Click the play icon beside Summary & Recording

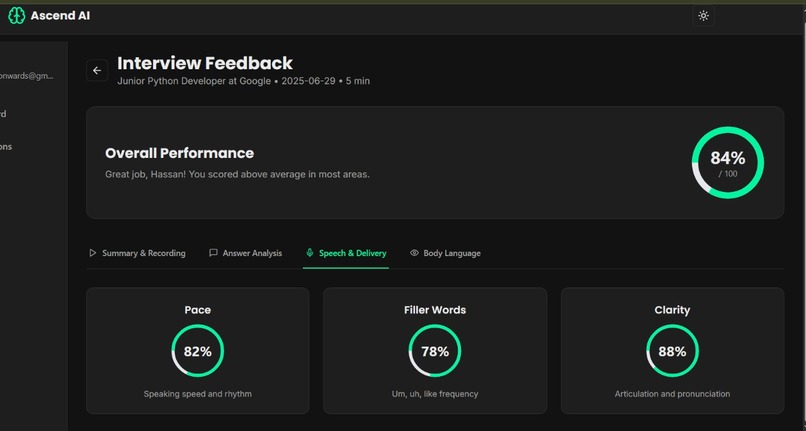(x=93, y=253)
